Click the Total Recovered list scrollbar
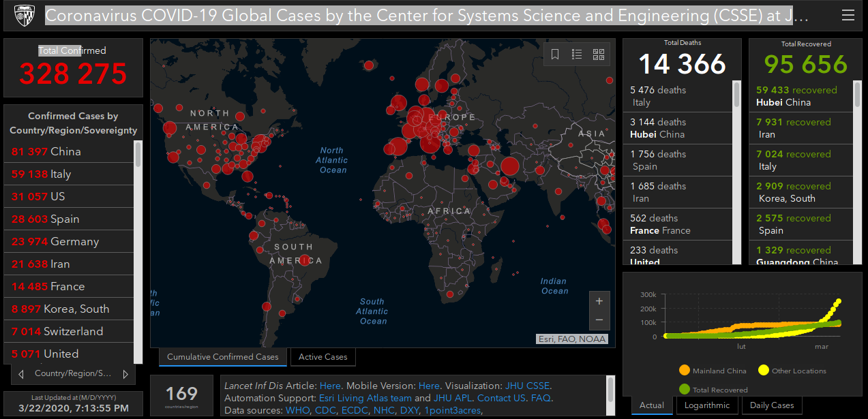 coord(858,172)
